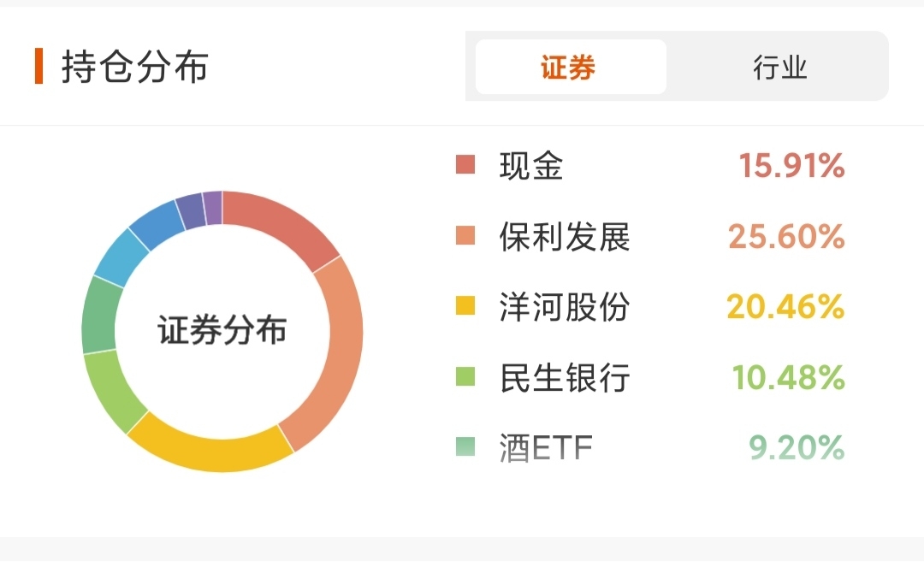This screenshot has width=924, height=567.
Task: Select the 保利发展 holding label
Action: (x=564, y=236)
